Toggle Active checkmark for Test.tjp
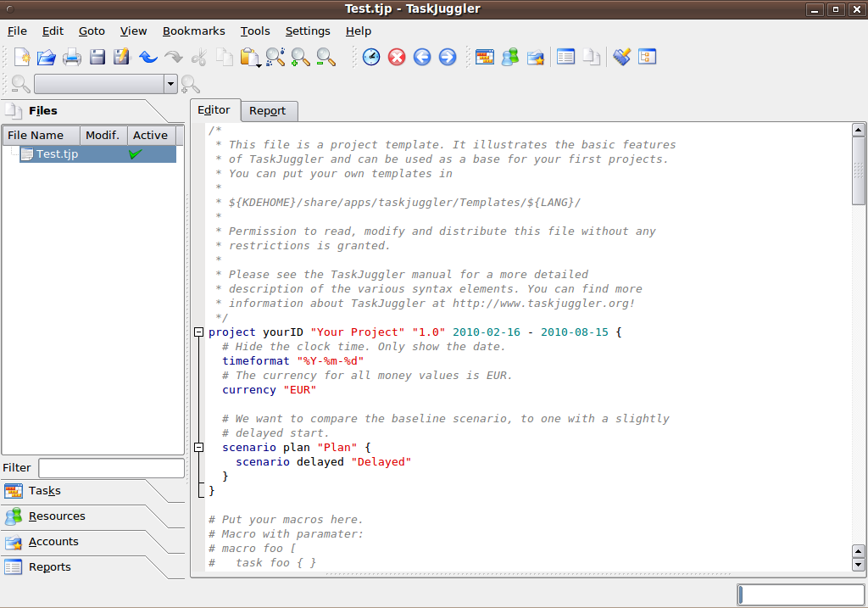Screen dimensions: 868x608 click(136, 154)
